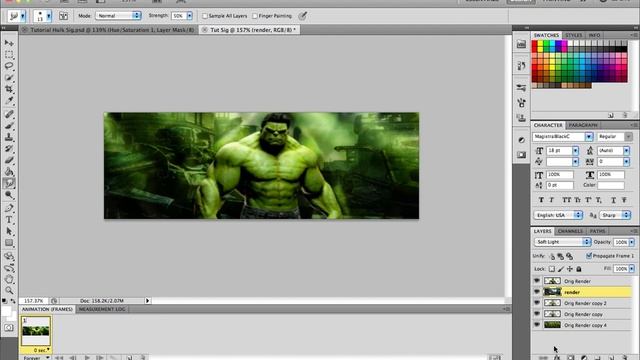Image resolution: width=640 pixels, height=360 pixels.
Task: Toggle lock transparent pixels
Action: pyautogui.click(x=551, y=269)
